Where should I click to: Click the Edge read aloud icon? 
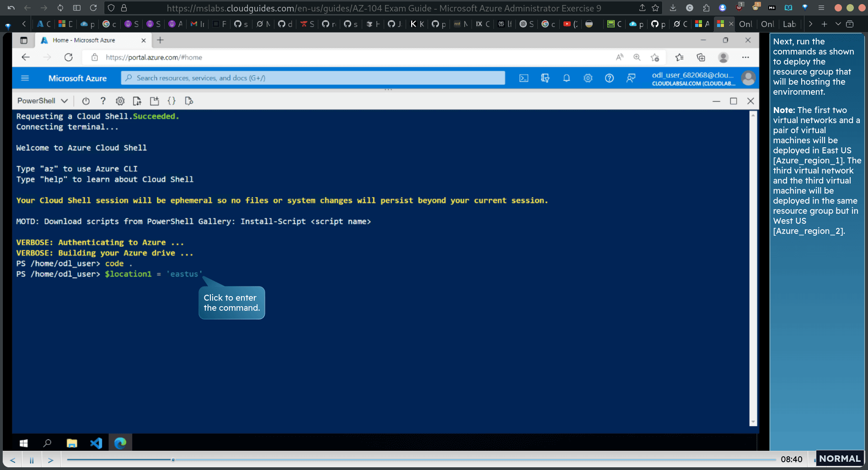[620, 57]
